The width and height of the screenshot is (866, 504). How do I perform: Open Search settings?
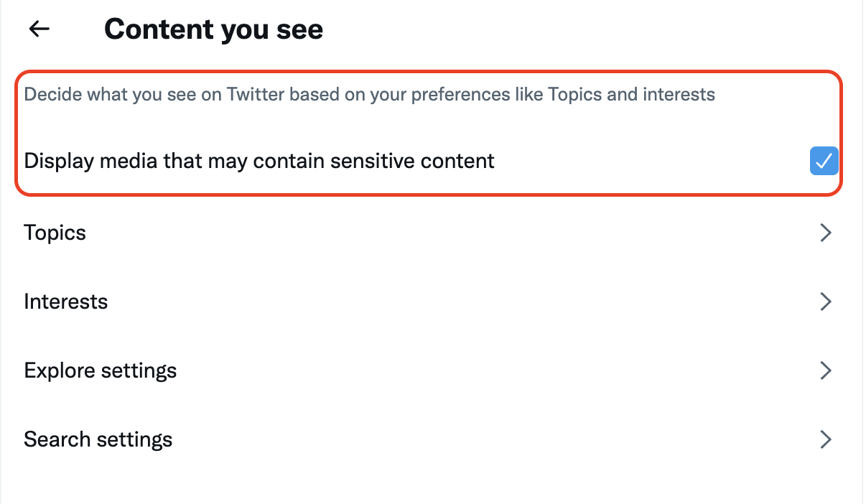pos(431,439)
